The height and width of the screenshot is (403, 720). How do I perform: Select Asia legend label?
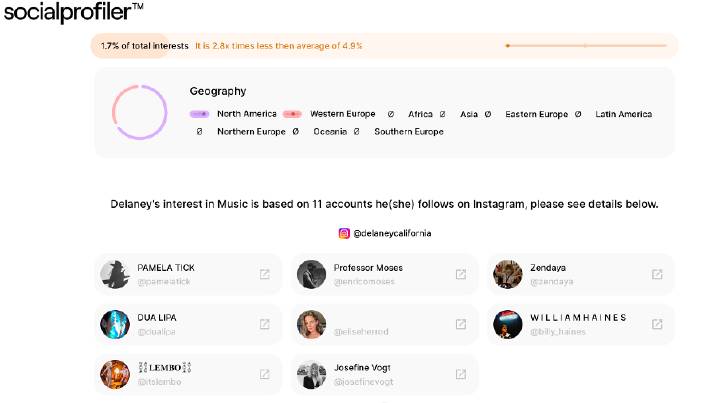[x=469, y=114]
